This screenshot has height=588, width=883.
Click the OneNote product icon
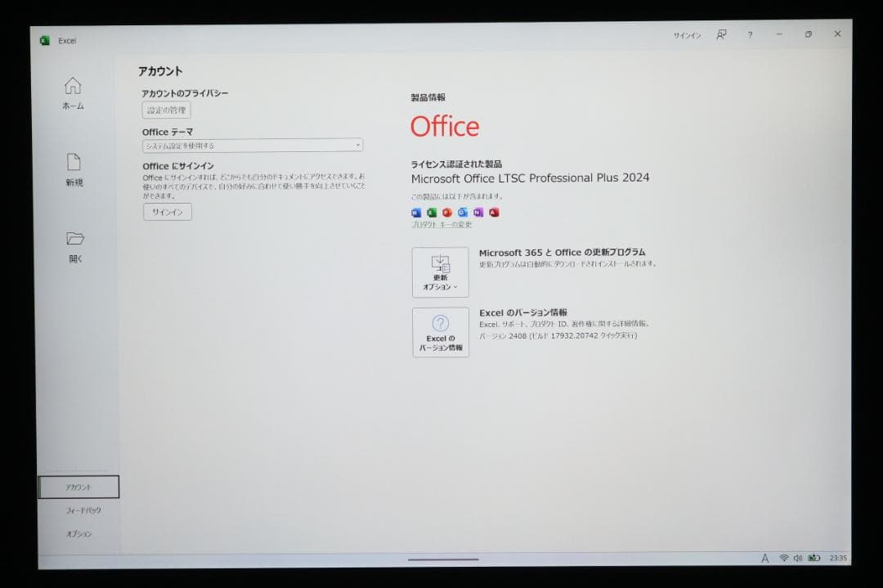478,213
